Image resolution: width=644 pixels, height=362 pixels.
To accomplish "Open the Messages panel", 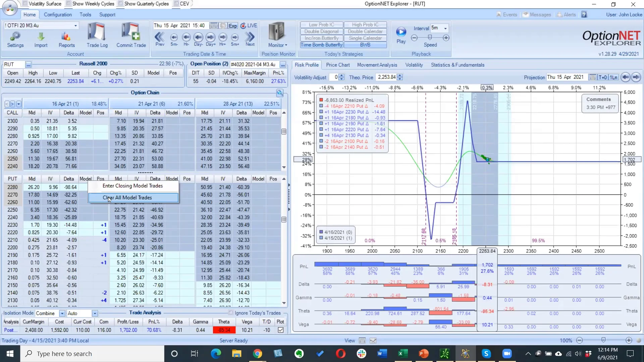I will [537, 15].
